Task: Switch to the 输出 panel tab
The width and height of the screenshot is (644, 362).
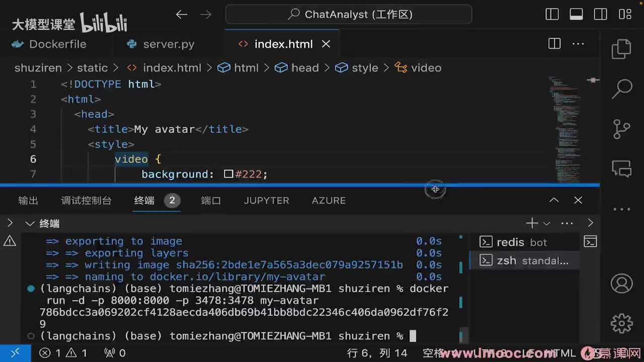Action: (x=28, y=201)
